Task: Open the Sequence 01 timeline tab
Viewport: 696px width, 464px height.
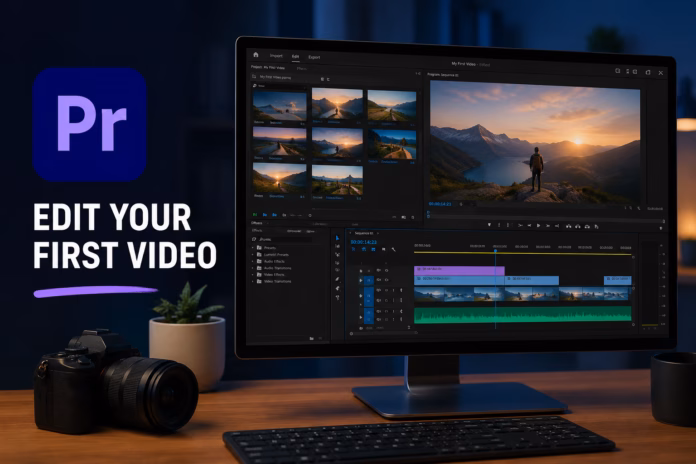Action: pos(364,233)
